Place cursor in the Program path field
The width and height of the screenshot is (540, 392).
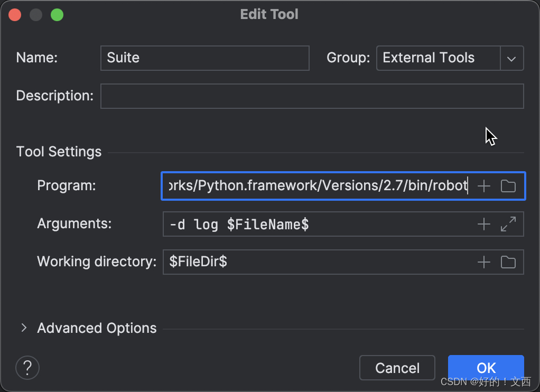coord(318,186)
